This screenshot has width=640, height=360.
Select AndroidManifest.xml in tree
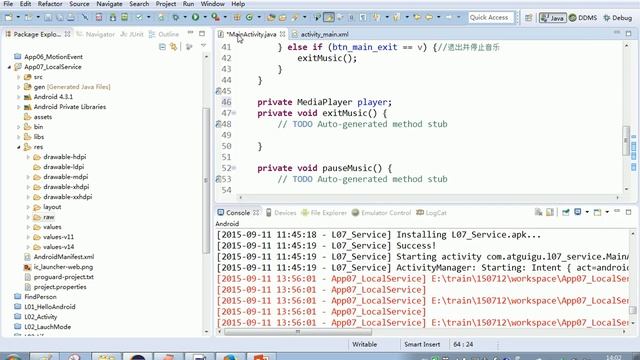point(64,257)
